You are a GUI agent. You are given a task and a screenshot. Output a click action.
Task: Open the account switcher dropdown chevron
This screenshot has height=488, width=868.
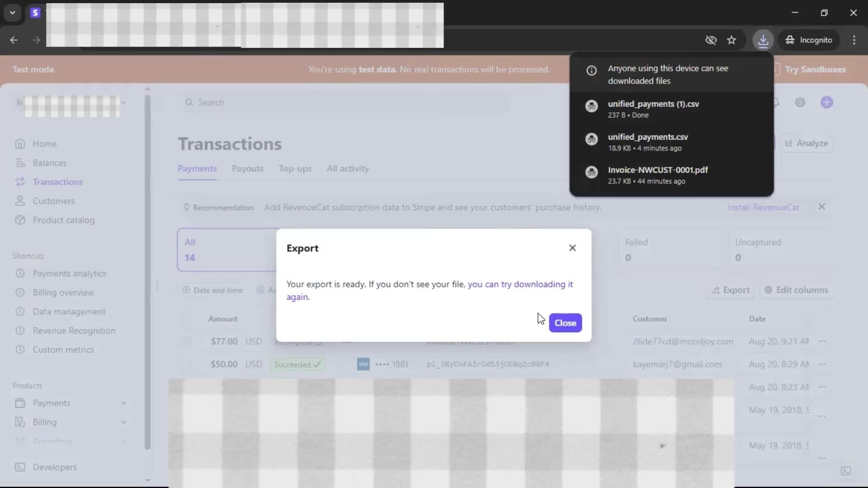click(x=123, y=103)
